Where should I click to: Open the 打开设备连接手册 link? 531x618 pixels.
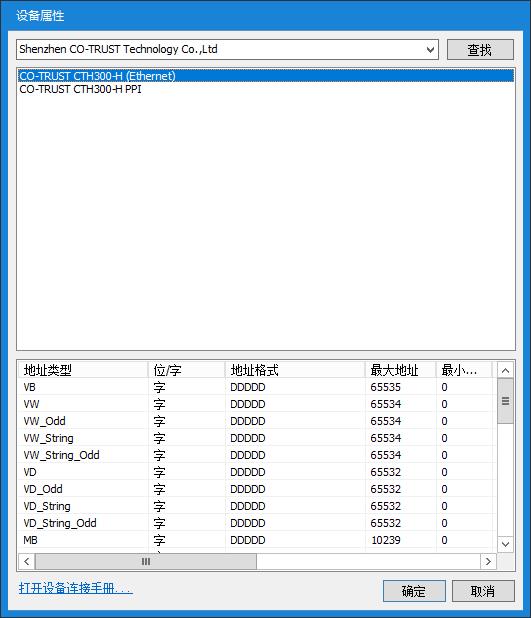(76, 588)
